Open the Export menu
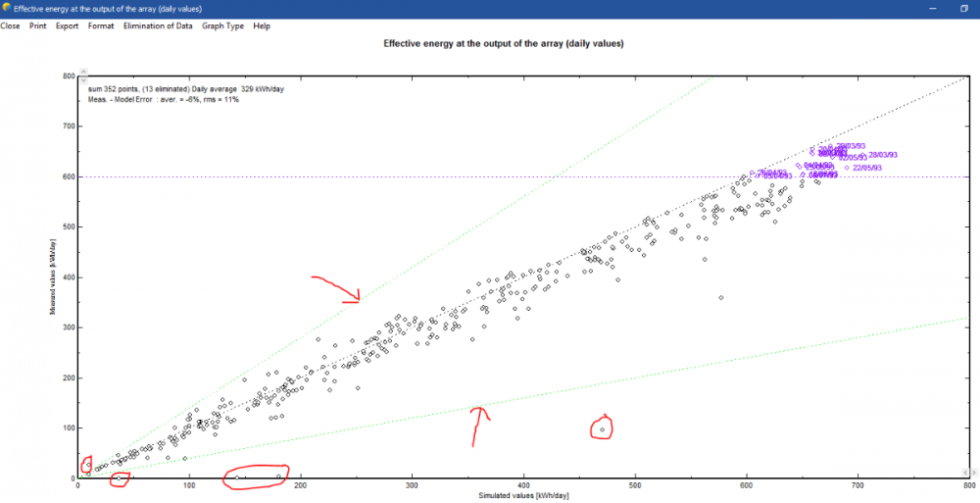The height and width of the screenshot is (503, 980). click(x=68, y=25)
